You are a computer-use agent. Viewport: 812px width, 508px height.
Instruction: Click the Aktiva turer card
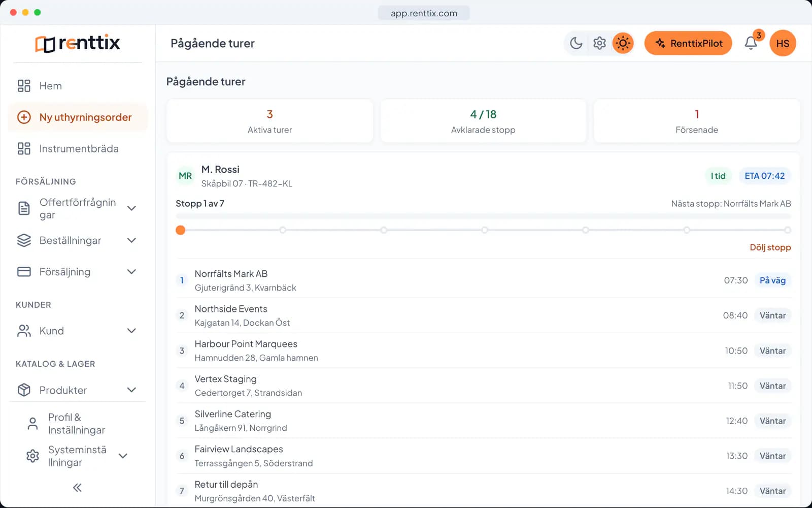269,121
